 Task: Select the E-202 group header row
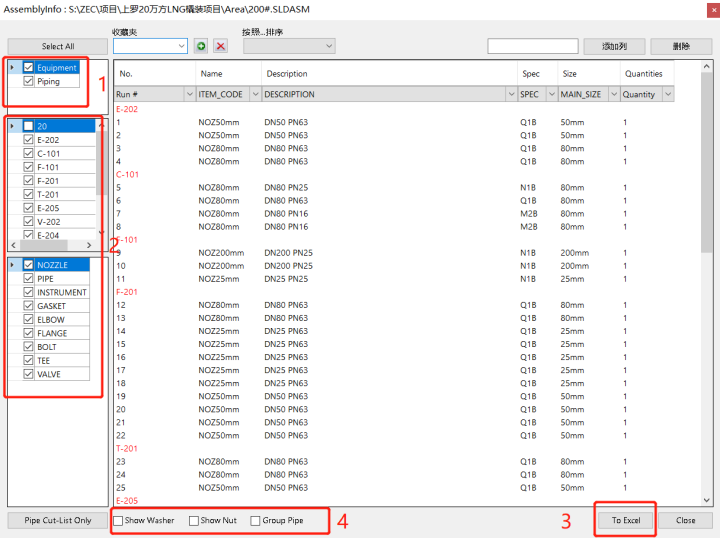click(127, 109)
